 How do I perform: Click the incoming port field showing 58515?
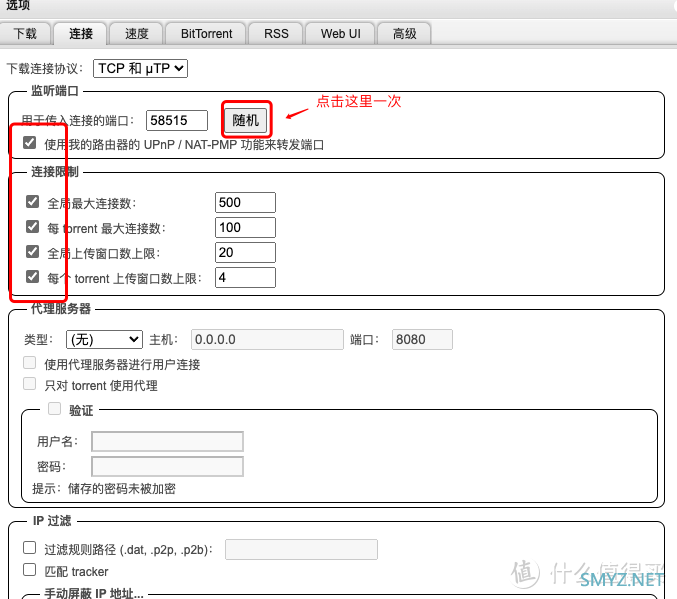tap(177, 120)
